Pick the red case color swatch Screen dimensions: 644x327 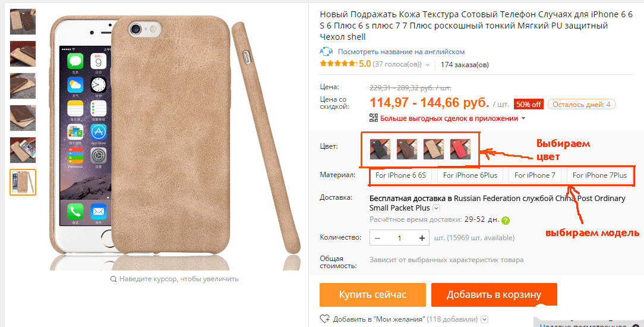(460, 149)
